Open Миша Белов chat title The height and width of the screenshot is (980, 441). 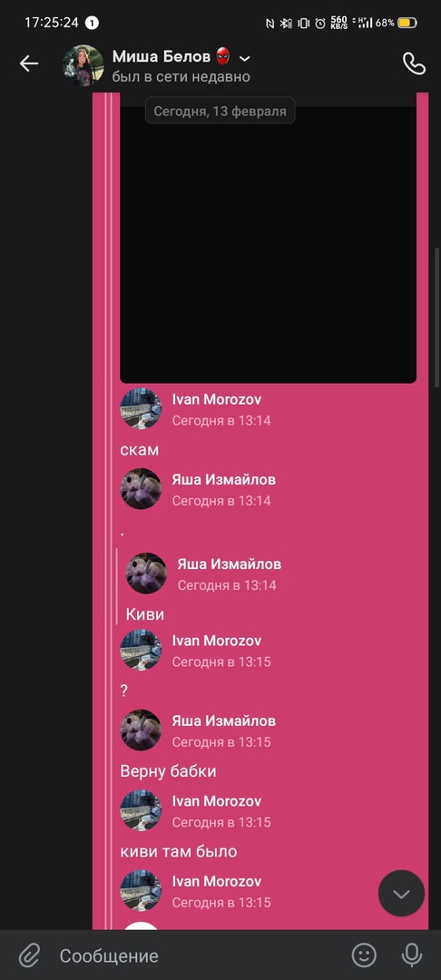click(162, 56)
